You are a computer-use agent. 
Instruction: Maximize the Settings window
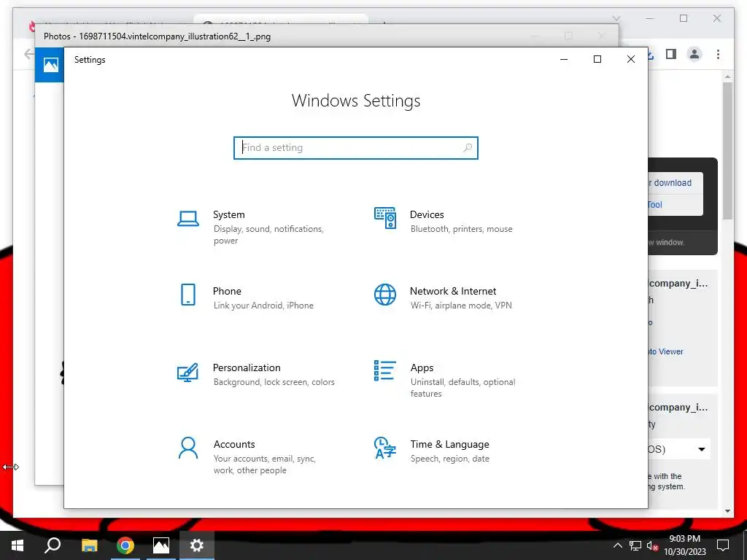pos(597,59)
